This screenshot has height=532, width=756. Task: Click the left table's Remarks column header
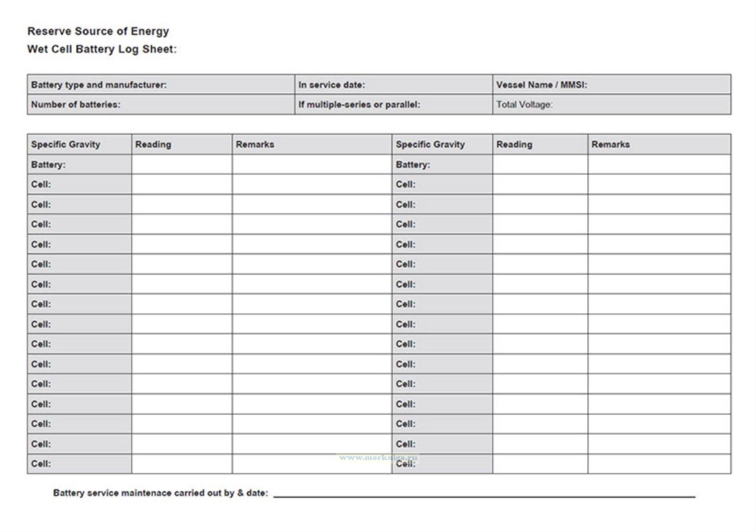pyautogui.click(x=255, y=144)
